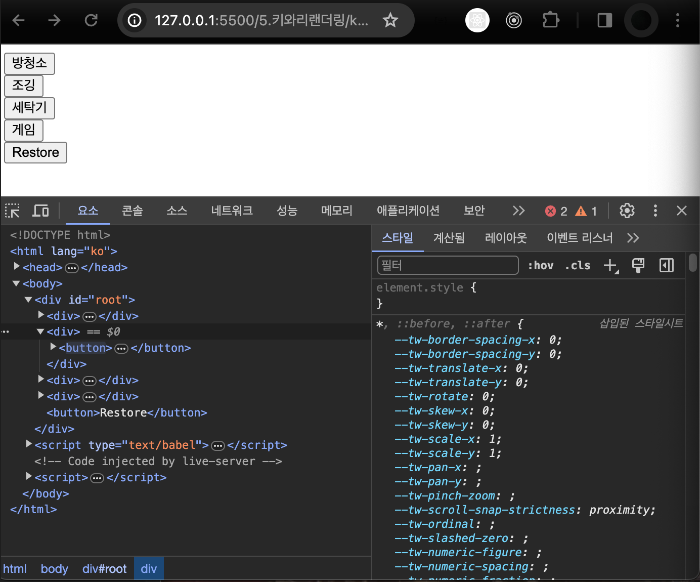Show more Styles sidebar tabs chevron

(633, 238)
